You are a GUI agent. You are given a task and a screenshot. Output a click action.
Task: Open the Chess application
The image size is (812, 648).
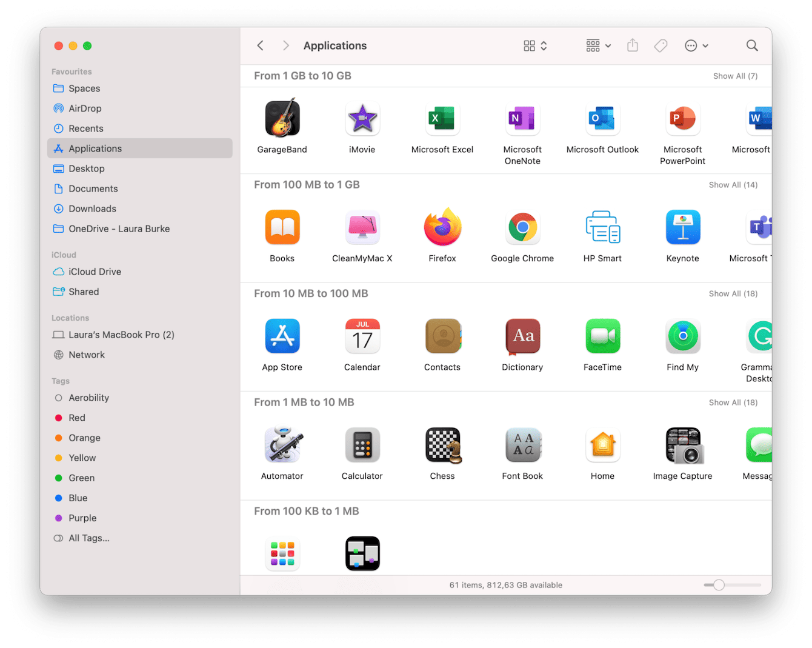click(x=442, y=445)
